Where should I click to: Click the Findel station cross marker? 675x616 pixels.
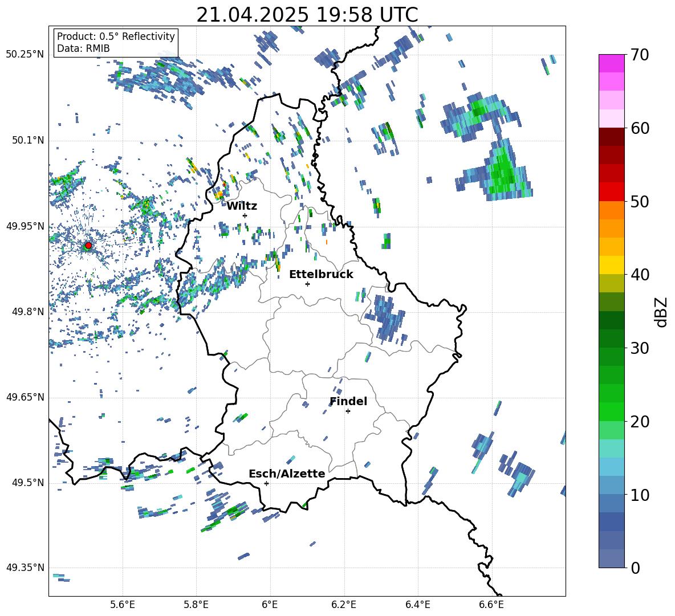(348, 411)
